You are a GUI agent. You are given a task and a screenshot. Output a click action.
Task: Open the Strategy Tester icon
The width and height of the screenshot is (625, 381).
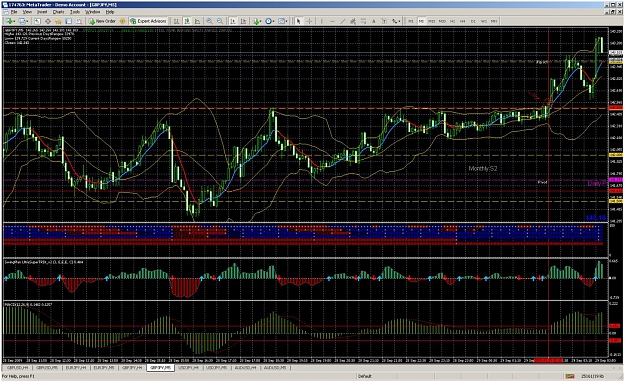click(79, 21)
